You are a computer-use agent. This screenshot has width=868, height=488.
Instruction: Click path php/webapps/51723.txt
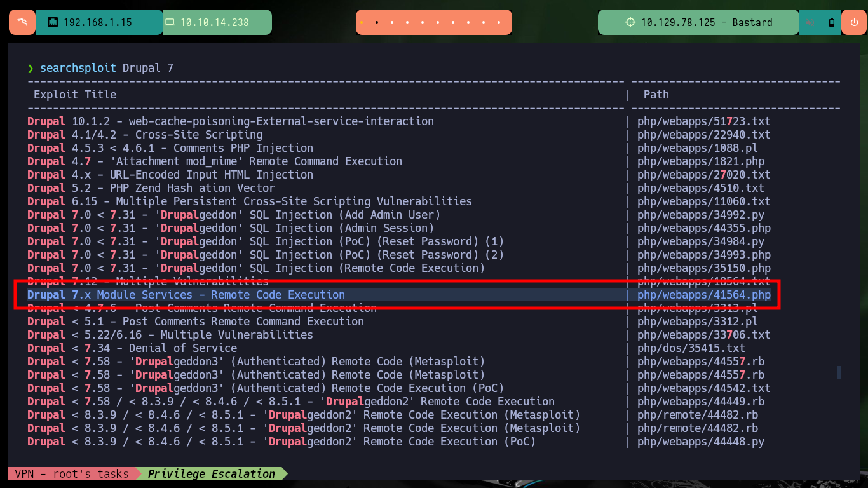click(x=704, y=121)
